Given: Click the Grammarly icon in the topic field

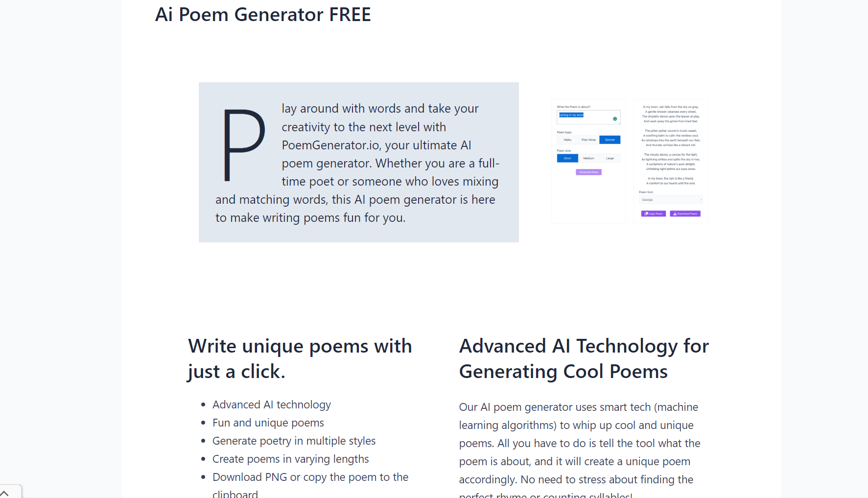Looking at the screenshot, I should pos(615,119).
